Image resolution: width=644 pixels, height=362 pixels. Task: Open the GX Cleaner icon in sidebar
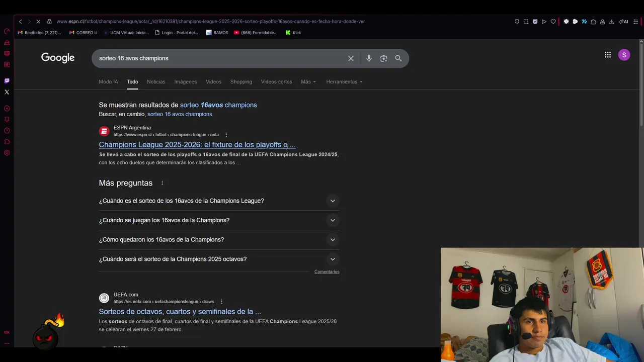pyautogui.click(x=7, y=43)
